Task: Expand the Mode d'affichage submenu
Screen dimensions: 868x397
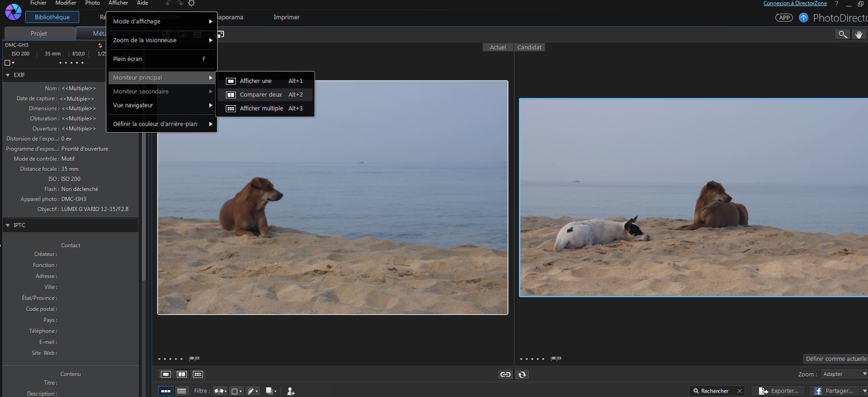Action: [x=162, y=22]
